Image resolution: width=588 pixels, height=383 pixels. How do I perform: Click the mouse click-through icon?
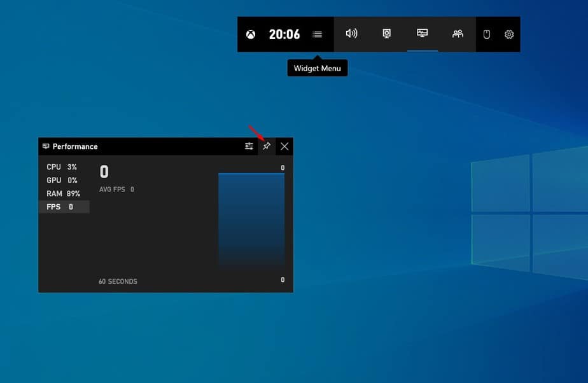point(486,34)
